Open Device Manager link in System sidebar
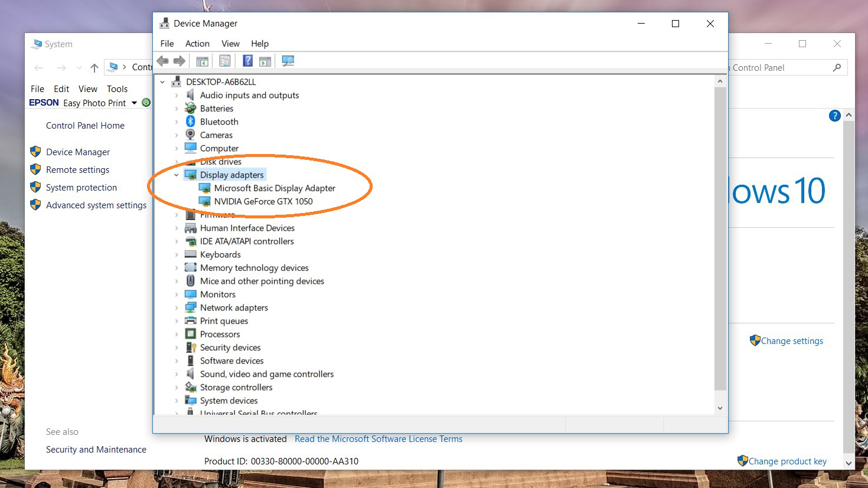 pos(78,152)
